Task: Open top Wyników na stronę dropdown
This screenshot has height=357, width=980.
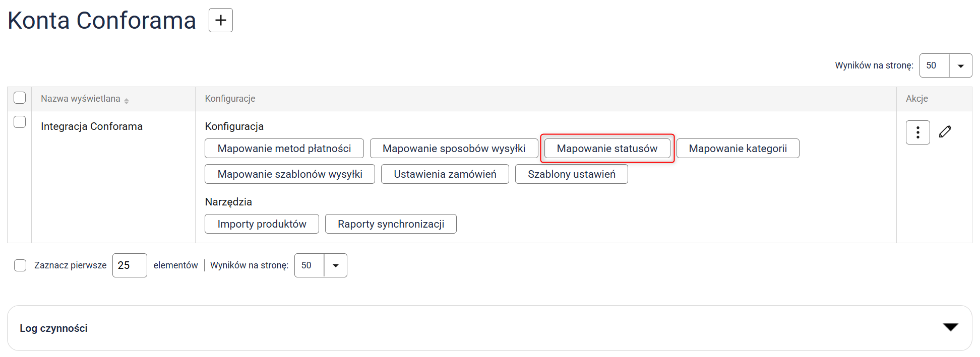Action: point(960,66)
